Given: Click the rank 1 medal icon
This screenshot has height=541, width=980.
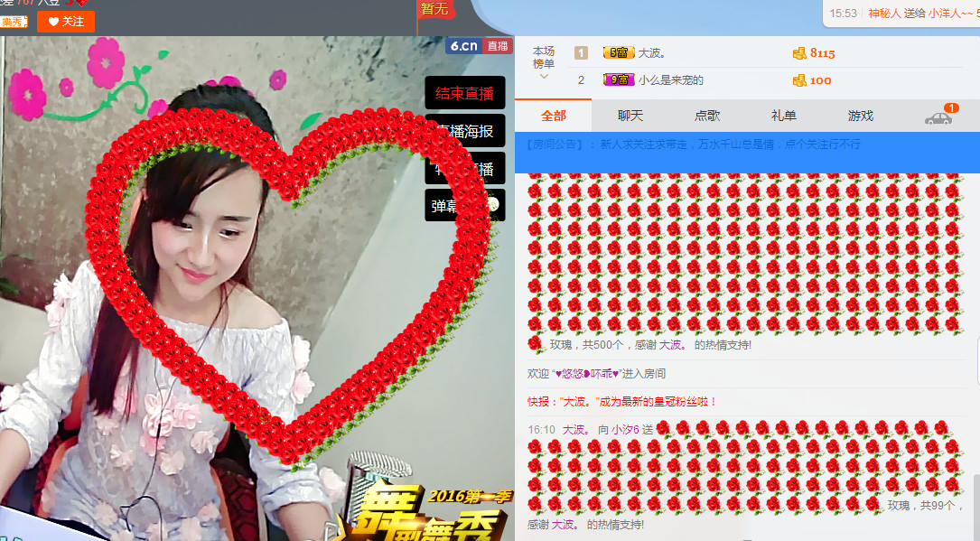Looking at the screenshot, I should 582,53.
